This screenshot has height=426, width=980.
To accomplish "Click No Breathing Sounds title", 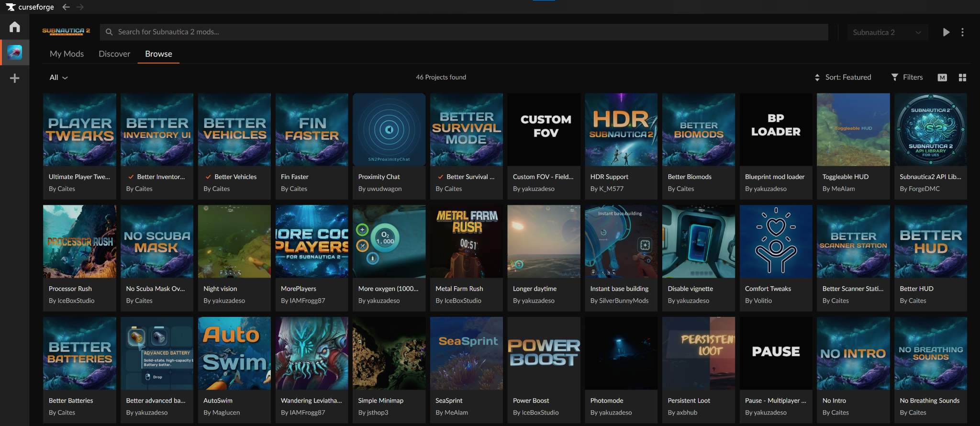I will point(929,401).
